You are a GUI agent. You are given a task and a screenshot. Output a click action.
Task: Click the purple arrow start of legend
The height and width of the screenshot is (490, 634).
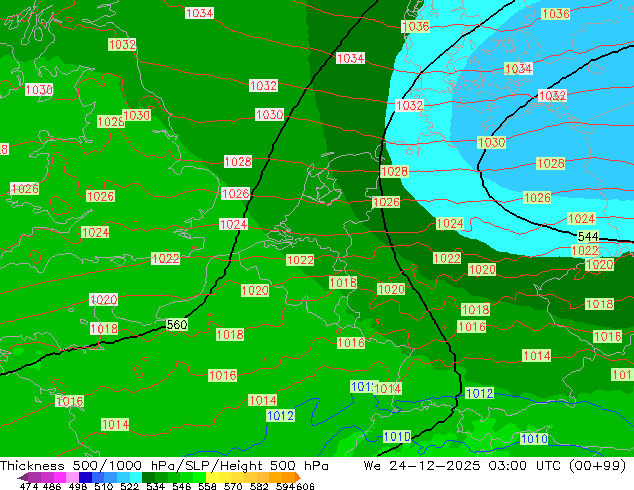click(22, 477)
